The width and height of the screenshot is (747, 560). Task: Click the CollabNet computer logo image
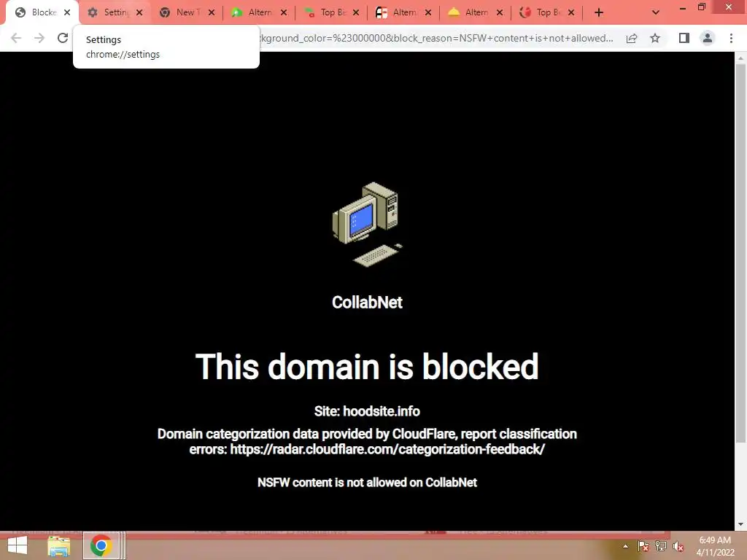368,225
